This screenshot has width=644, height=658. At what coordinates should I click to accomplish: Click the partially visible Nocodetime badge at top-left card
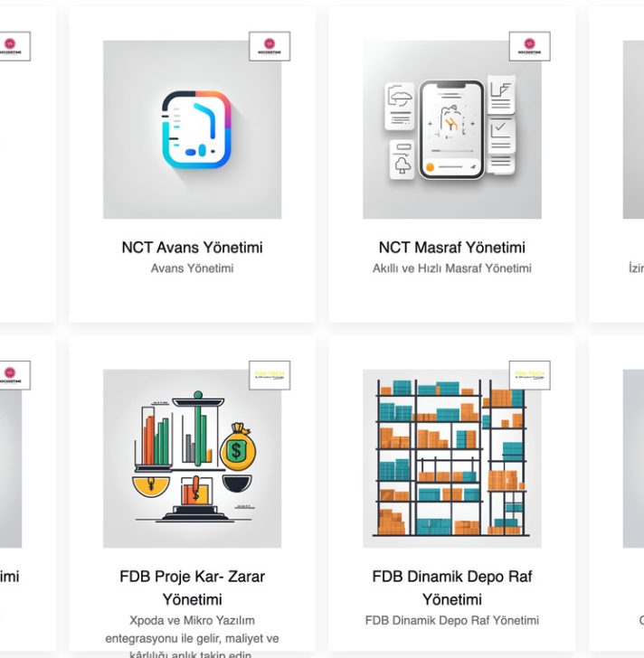pyautogui.click(x=14, y=46)
